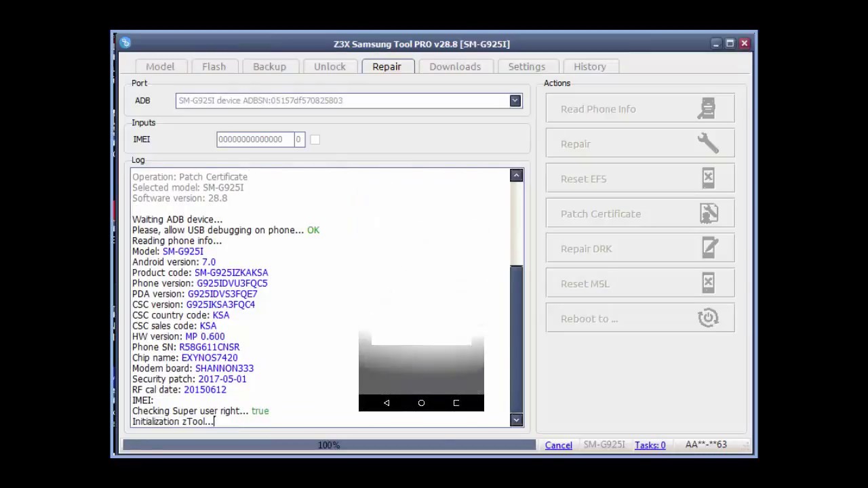
Task: Click the Reset MSL cross icon
Action: 708,283
